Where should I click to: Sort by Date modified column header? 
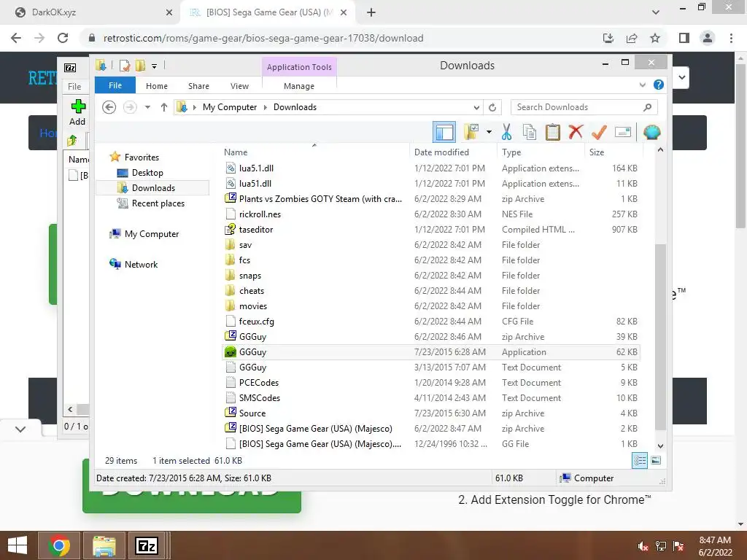tap(452, 152)
